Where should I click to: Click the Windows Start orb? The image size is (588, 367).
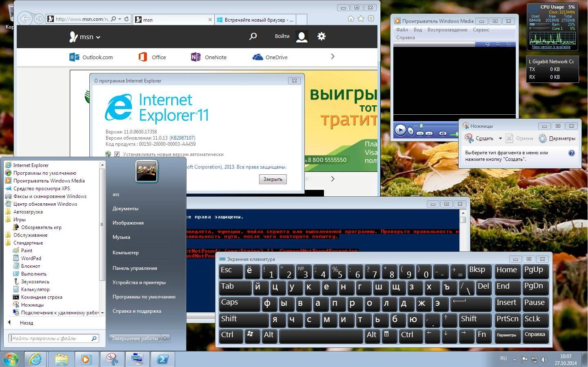[10, 360]
